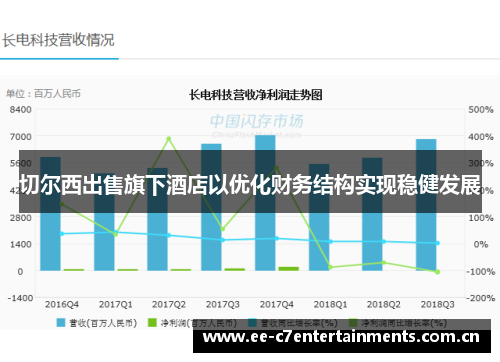The image size is (500, 362).
Task: Click the blue revenue bar for 2018Q3
Action: pyautogui.click(x=426, y=205)
